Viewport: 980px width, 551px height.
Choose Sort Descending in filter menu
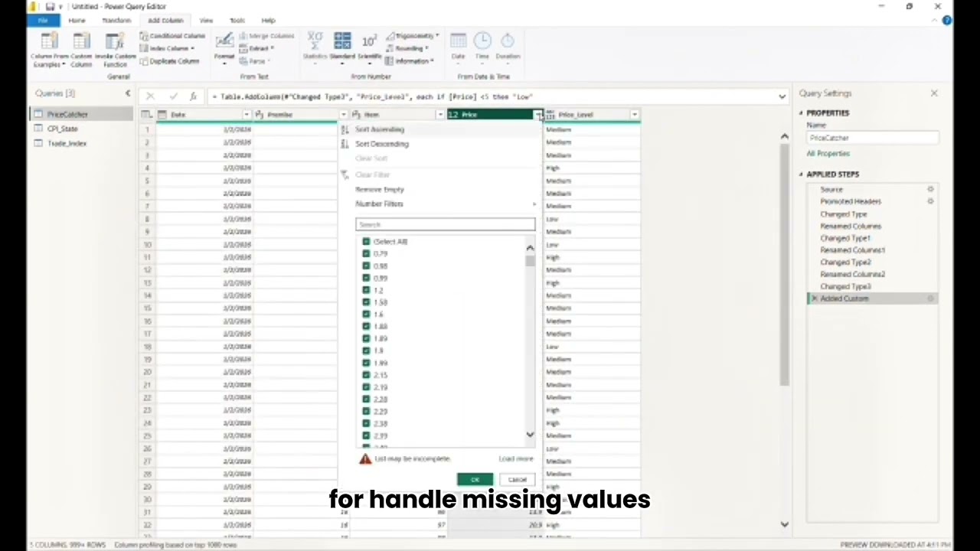point(382,144)
